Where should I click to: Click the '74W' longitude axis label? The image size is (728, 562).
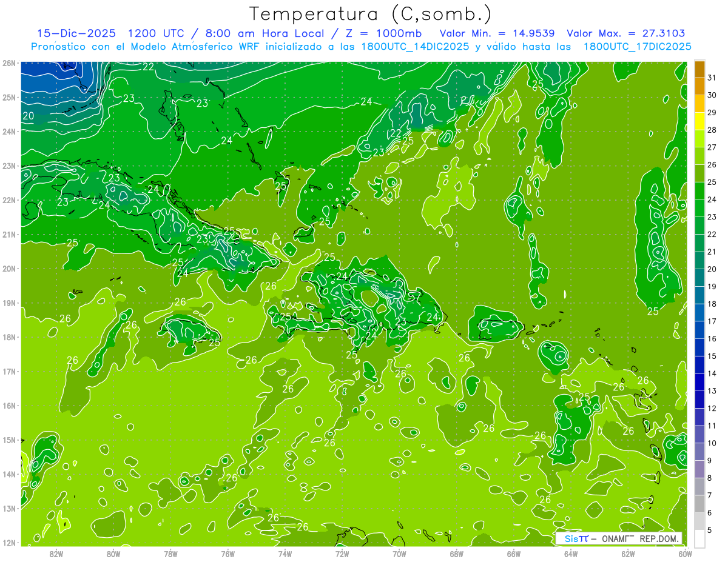(285, 554)
